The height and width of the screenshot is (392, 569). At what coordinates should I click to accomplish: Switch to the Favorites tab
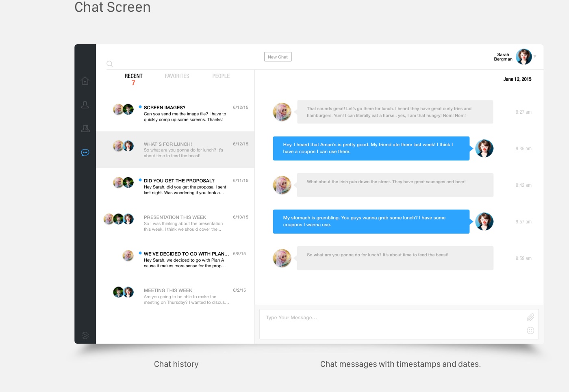click(x=177, y=76)
